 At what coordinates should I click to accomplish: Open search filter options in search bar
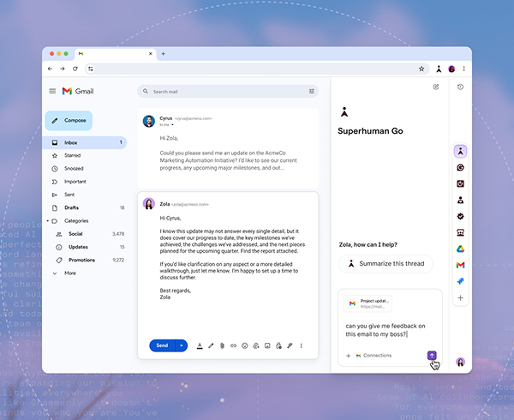[311, 91]
